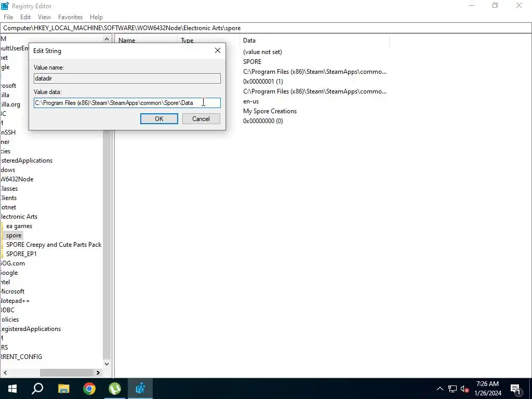Viewport: 532px width, 399px height.
Task: Open the notification center icon
Action: coord(516,389)
